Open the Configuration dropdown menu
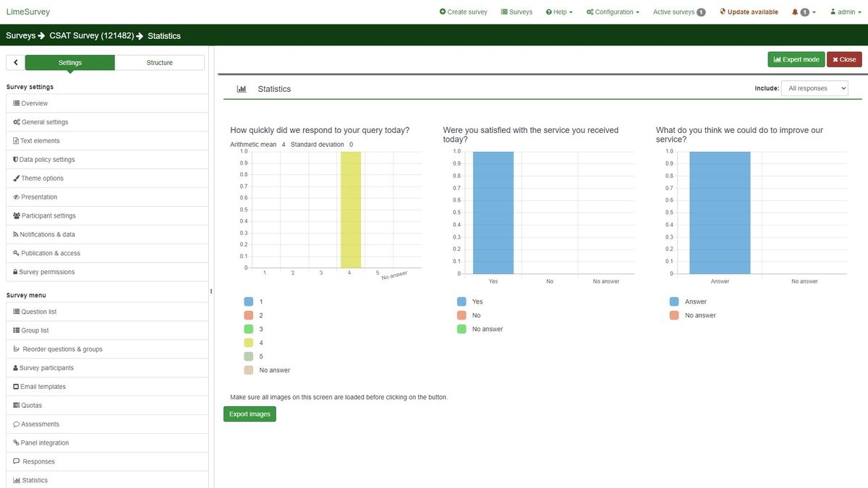Image resolution: width=868 pixels, height=488 pixels. pyautogui.click(x=614, y=12)
